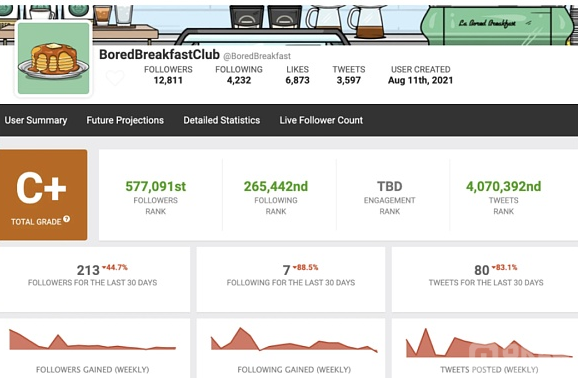
Task: Click the tweets count 3,597
Action: [349, 80]
